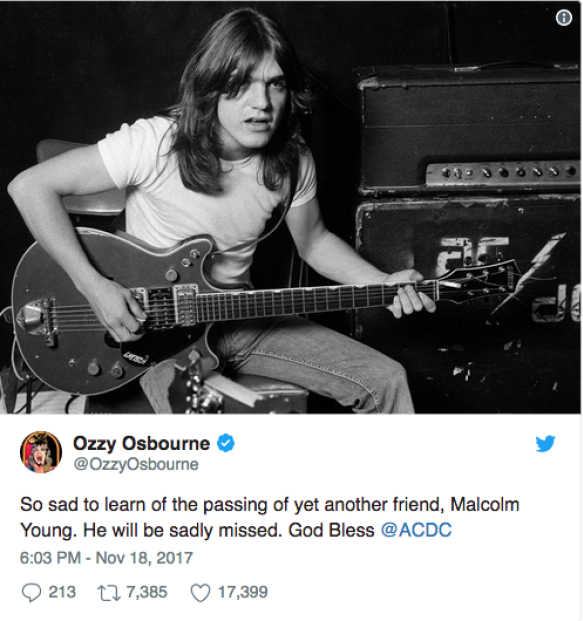This screenshot has width=583, height=621.
Task: Click the 7,385 retweets count
Action: (x=147, y=592)
